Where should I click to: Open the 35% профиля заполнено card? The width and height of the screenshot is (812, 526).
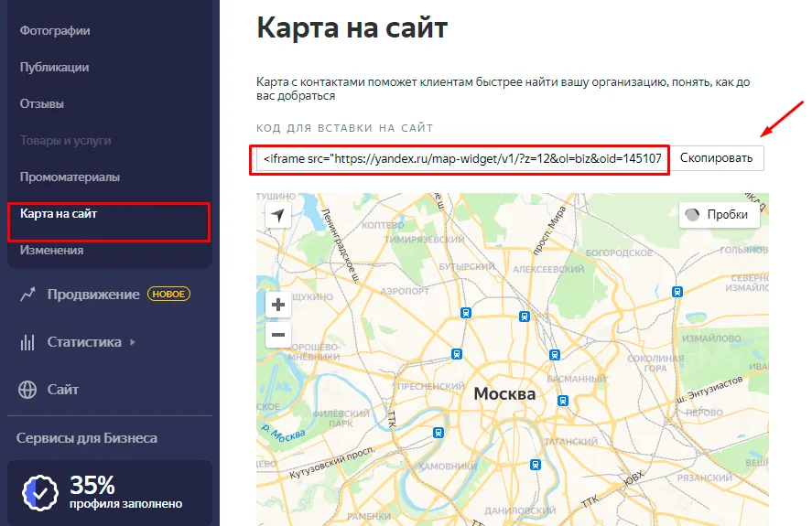pyautogui.click(x=110, y=493)
